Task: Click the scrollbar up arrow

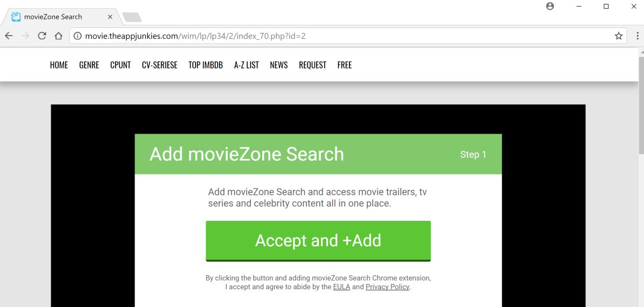Action: tap(641, 51)
